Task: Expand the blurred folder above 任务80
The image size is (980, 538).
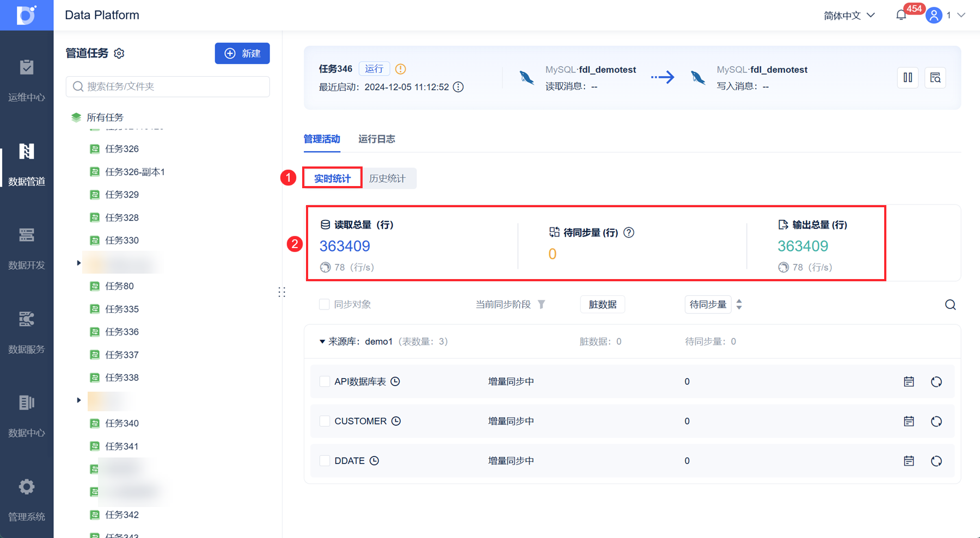Action: point(79,263)
